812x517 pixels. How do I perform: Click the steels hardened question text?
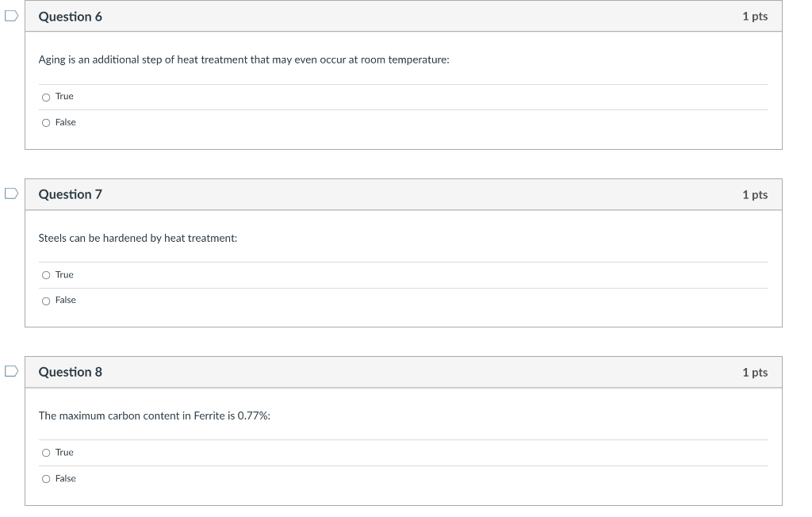point(138,238)
